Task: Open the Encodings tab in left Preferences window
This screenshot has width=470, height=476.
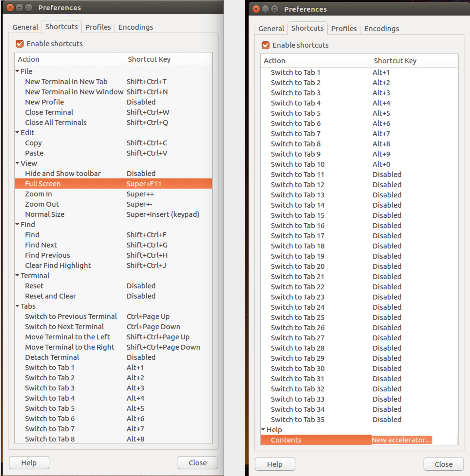Action: [136, 27]
